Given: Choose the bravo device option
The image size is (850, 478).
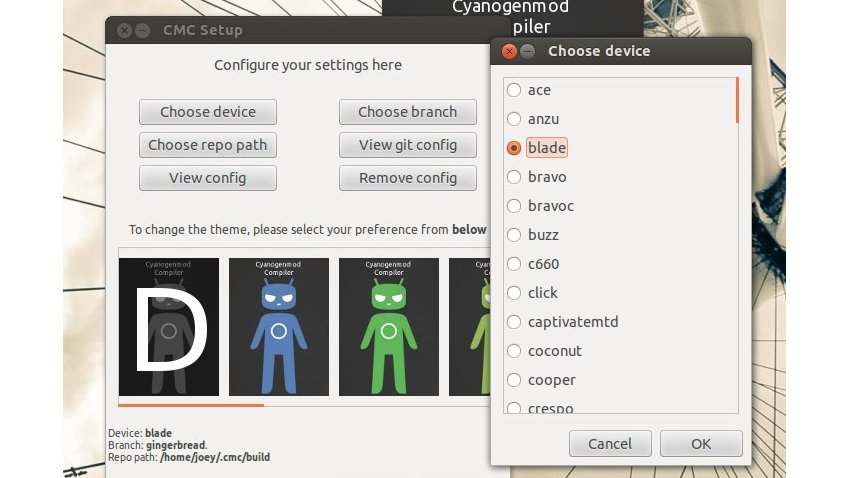Looking at the screenshot, I should click(x=514, y=177).
